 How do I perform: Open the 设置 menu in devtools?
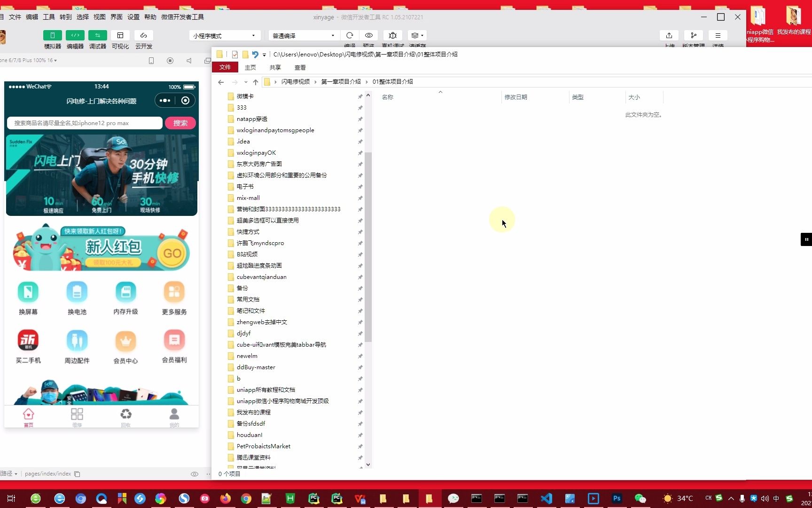point(133,17)
